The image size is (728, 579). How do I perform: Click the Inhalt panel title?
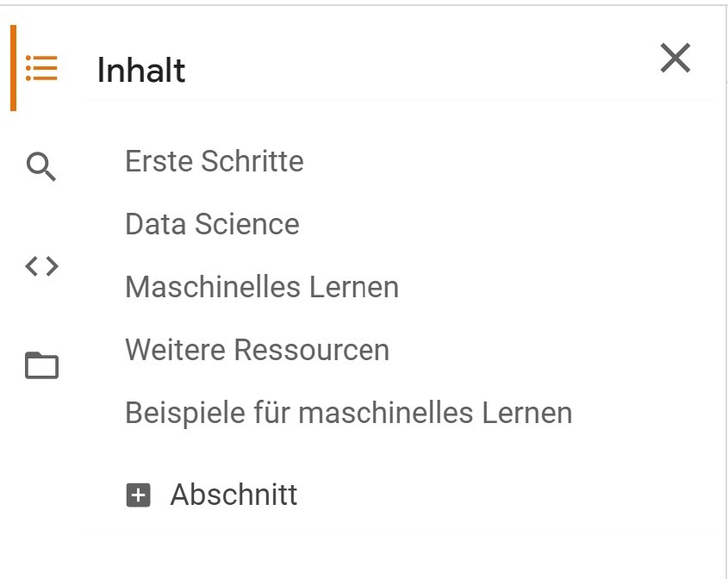point(141,71)
